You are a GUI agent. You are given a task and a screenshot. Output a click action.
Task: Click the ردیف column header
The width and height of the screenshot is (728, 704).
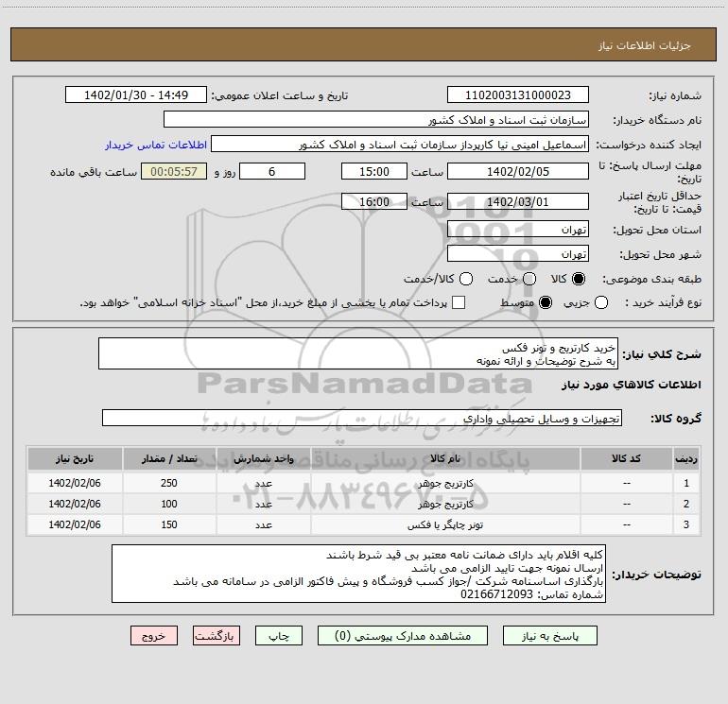tap(686, 459)
